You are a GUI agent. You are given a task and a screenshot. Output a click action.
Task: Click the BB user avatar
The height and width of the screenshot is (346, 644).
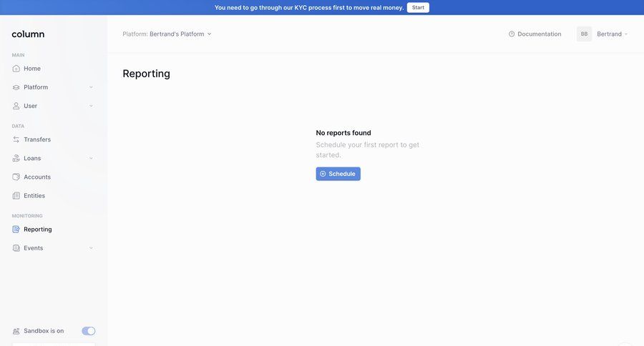584,34
